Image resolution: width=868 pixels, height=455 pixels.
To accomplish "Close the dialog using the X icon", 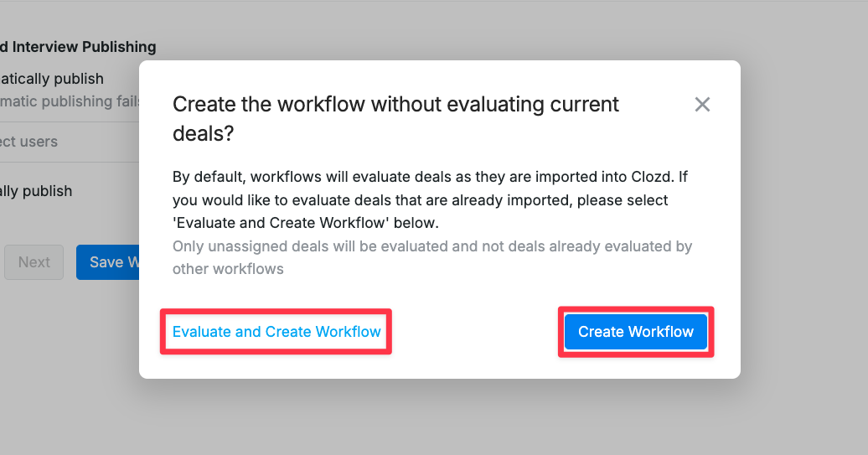I will point(702,104).
